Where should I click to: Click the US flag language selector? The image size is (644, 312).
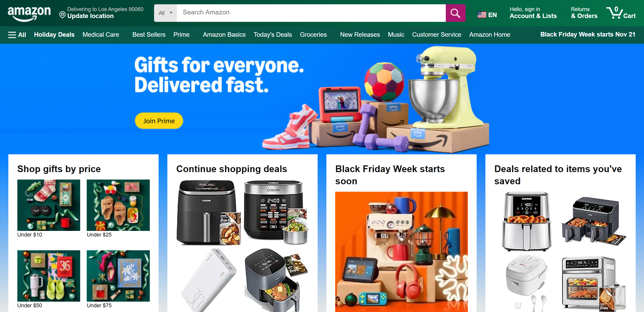[487, 15]
